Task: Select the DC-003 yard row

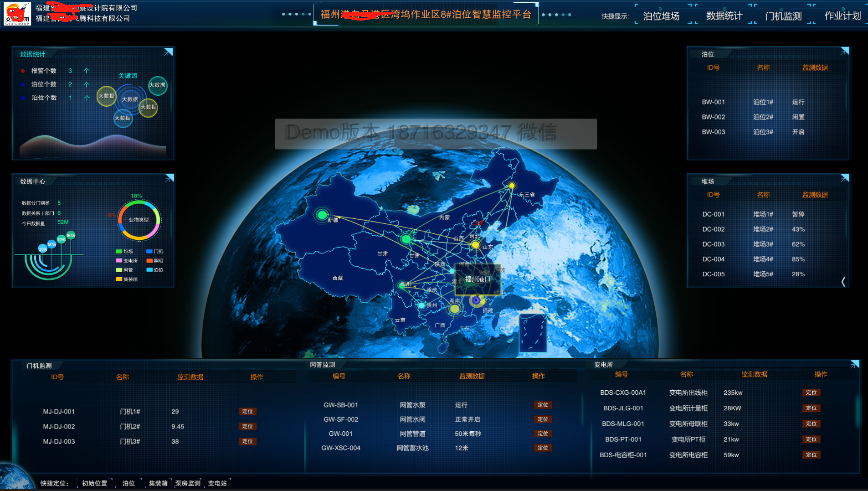Action: [768, 244]
